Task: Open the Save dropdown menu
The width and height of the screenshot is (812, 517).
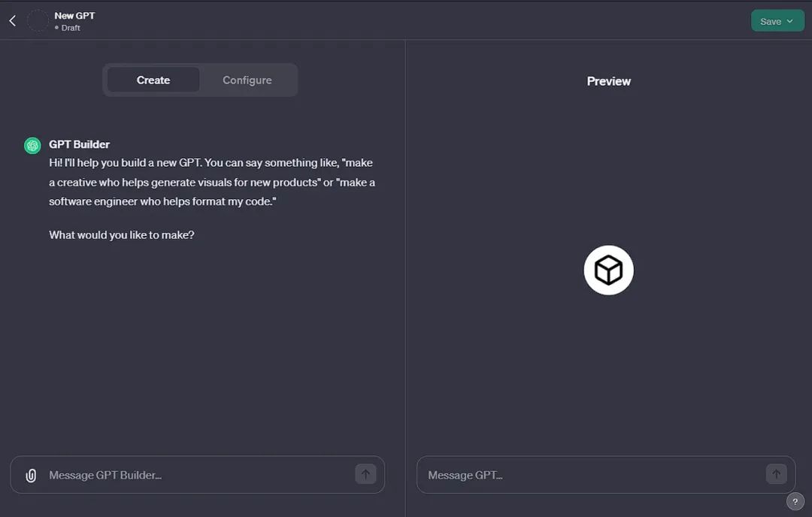Action: [777, 21]
